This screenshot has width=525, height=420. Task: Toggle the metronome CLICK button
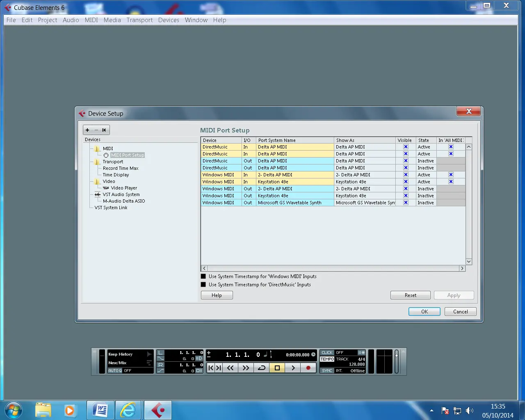coord(327,353)
